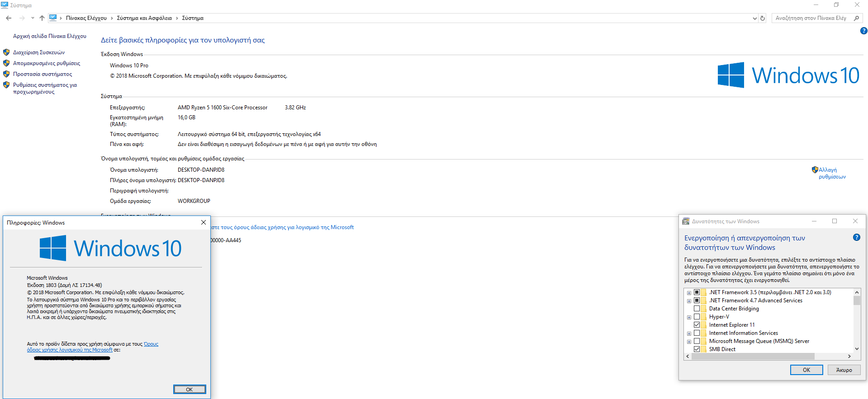Expand the Hyper-V tree node
Screen dimensions: 868x399
click(x=689, y=317)
